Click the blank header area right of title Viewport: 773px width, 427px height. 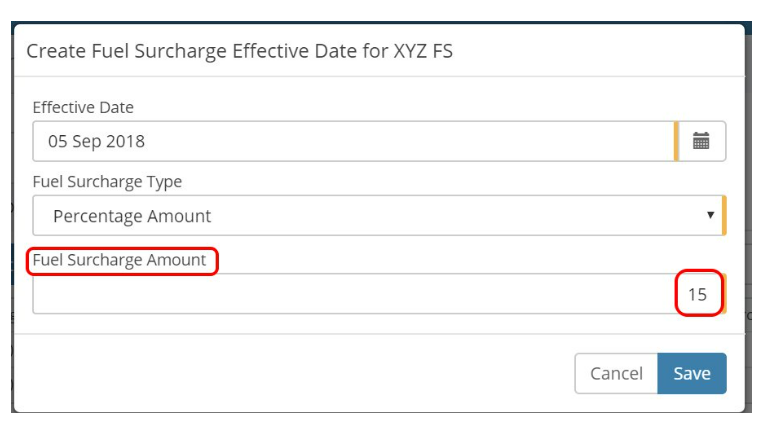pos(598,51)
